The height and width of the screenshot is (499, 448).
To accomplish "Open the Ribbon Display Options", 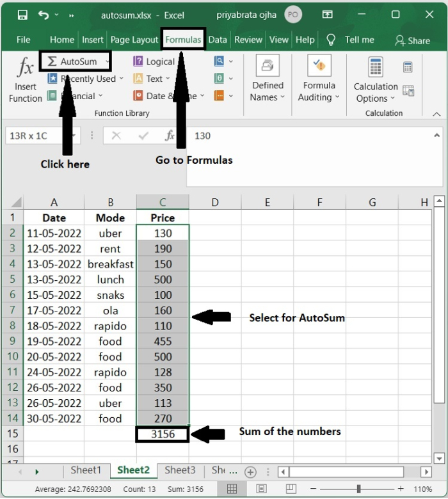I will 327,14.
